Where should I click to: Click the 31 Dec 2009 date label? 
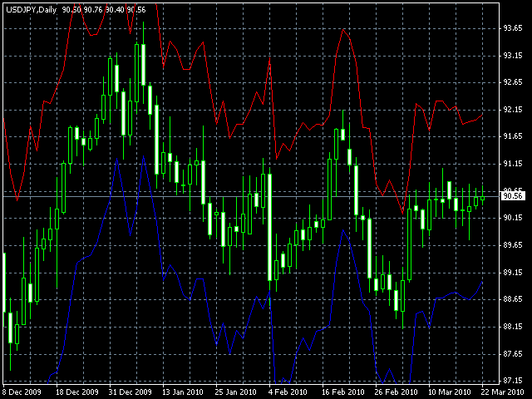130,392
